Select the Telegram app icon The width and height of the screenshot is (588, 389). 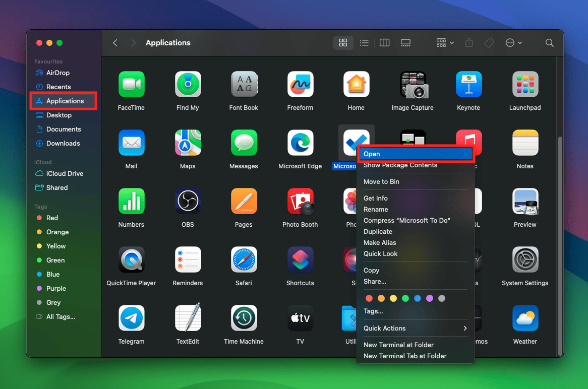point(131,318)
